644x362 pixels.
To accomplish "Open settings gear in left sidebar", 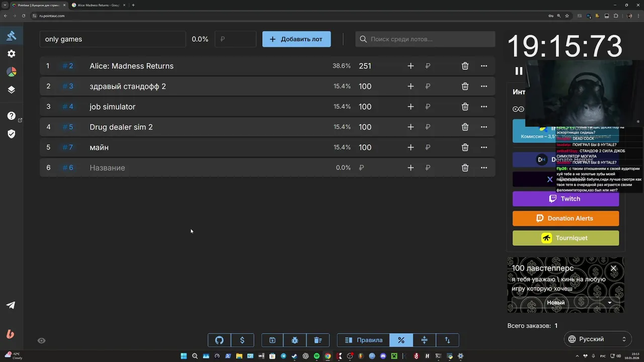I will coord(11,54).
